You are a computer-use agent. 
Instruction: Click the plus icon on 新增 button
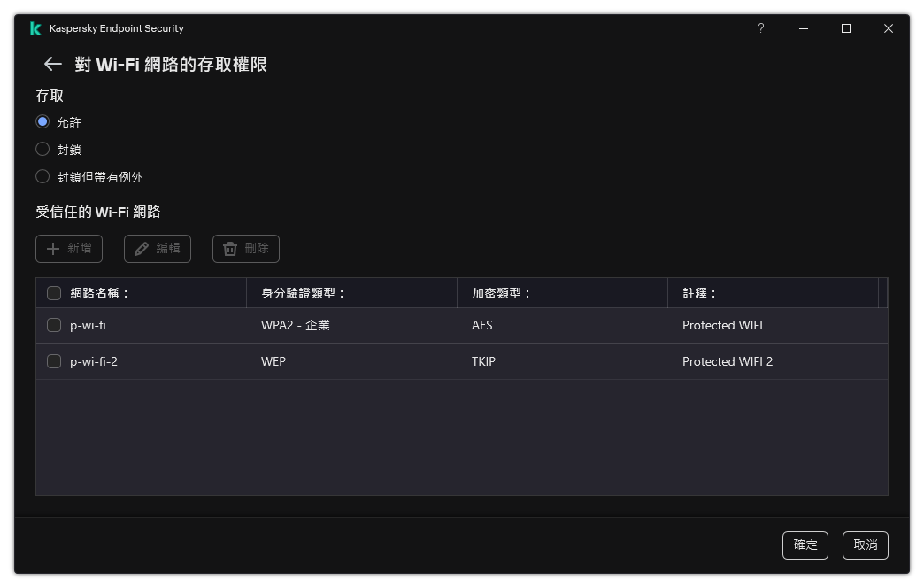[51, 249]
